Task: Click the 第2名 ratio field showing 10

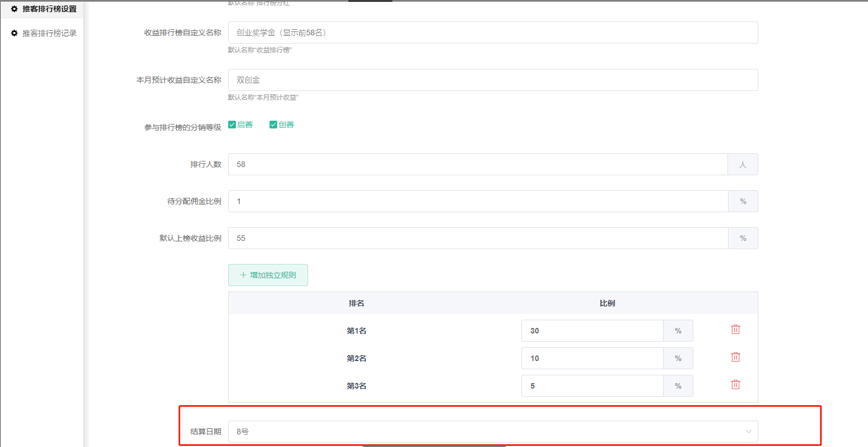Action: [591, 358]
